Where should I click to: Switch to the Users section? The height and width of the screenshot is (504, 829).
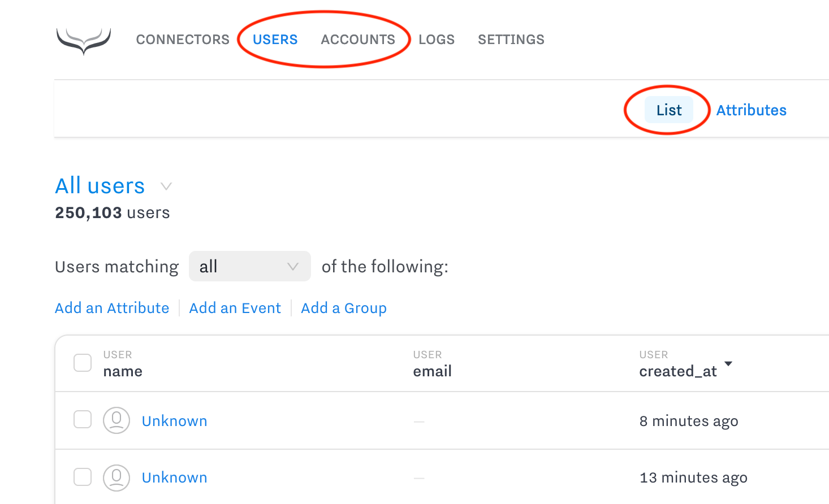pos(275,40)
